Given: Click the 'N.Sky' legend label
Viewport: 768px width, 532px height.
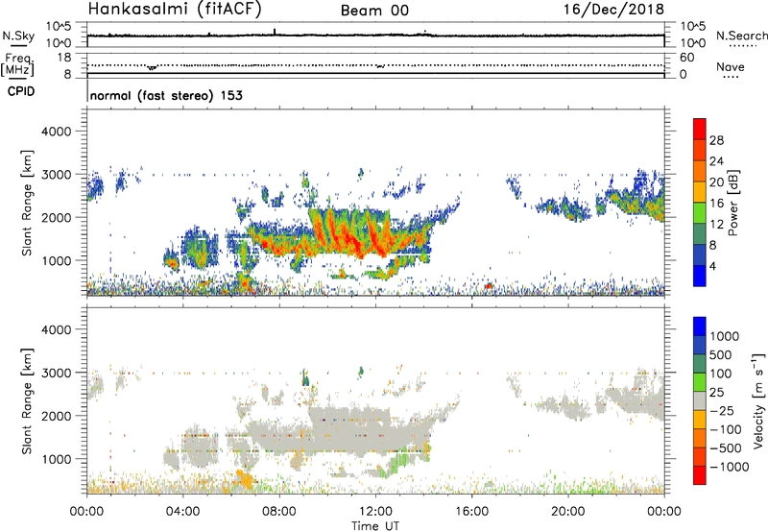Looking at the screenshot, I should (18, 36).
